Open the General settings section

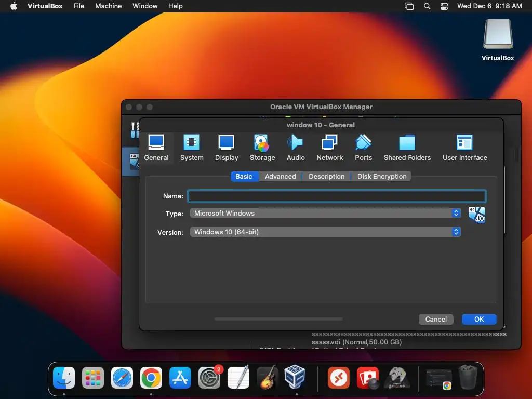(x=156, y=148)
